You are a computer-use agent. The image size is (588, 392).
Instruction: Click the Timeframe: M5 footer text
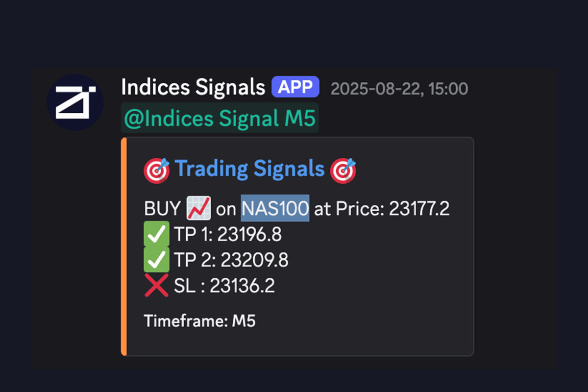coord(200,321)
